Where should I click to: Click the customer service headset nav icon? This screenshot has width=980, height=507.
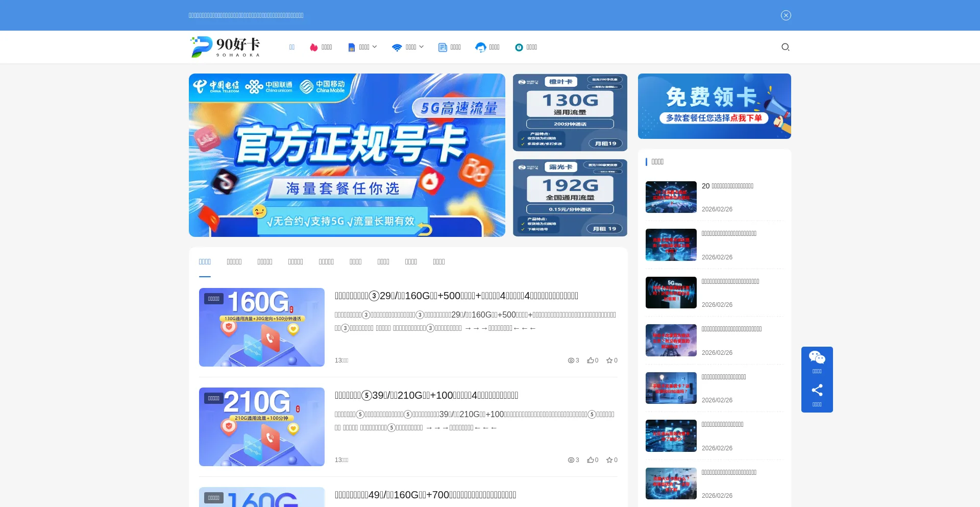(480, 47)
